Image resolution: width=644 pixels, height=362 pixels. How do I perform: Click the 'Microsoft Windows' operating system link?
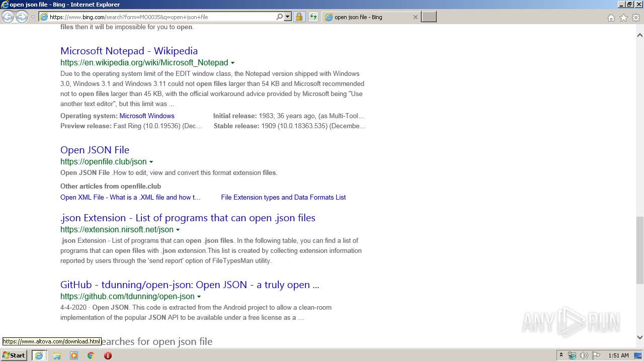(147, 116)
